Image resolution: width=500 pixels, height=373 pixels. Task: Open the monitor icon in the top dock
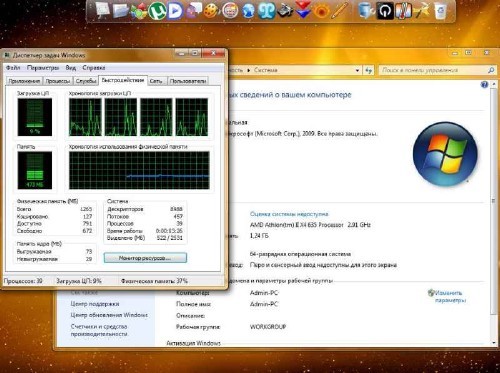click(102, 10)
